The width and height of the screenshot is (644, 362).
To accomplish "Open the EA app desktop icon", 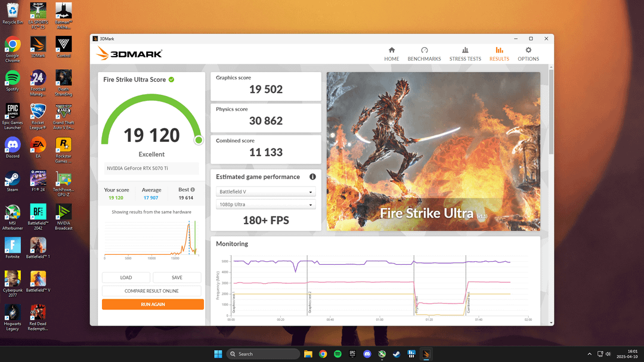I will coord(38,148).
